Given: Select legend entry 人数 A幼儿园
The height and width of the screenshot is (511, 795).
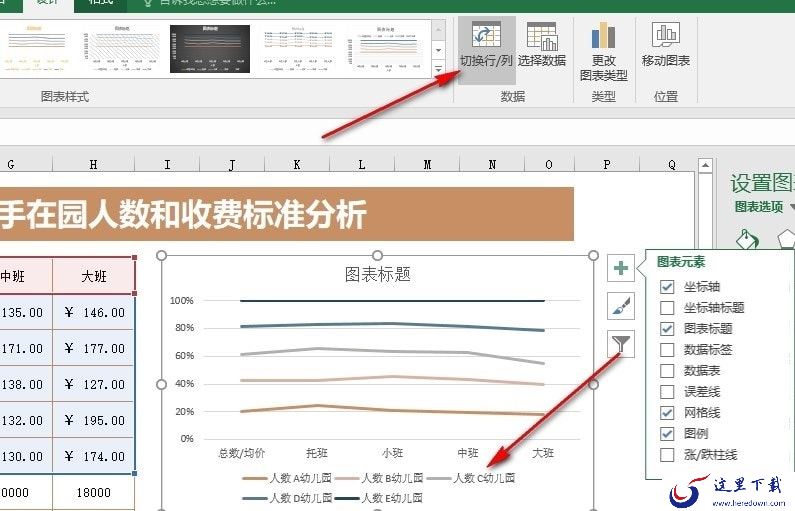Looking at the screenshot, I should click(287, 478).
